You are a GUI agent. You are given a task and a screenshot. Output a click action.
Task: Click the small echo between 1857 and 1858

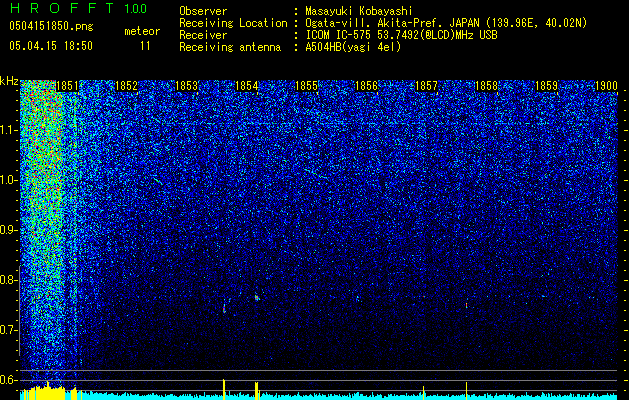[467, 305]
